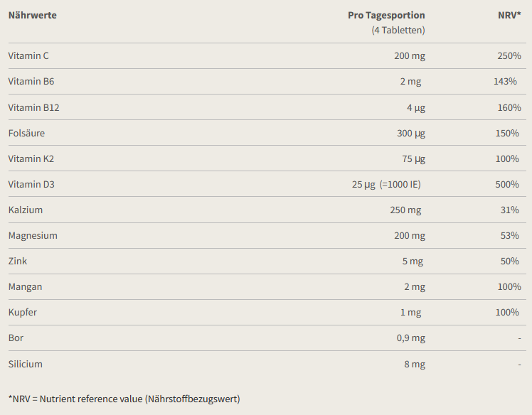
Task: Click the Folsäure row label
Action: pos(26,133)
